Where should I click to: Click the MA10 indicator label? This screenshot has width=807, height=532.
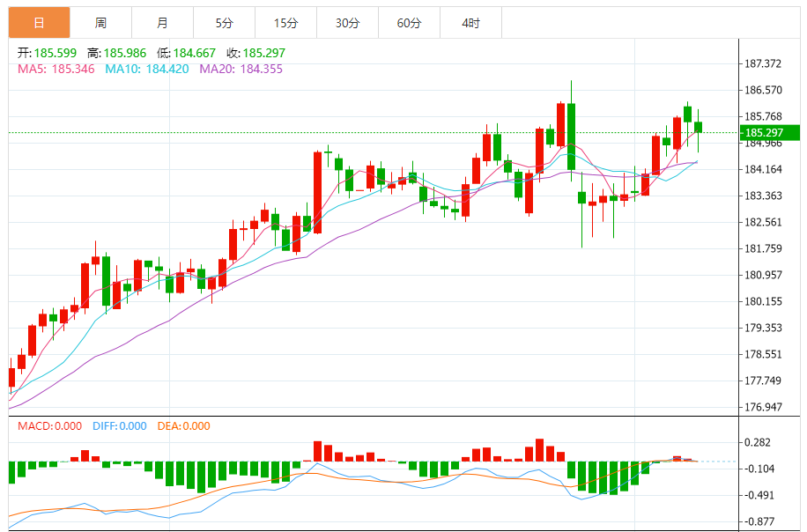[146, 69]
